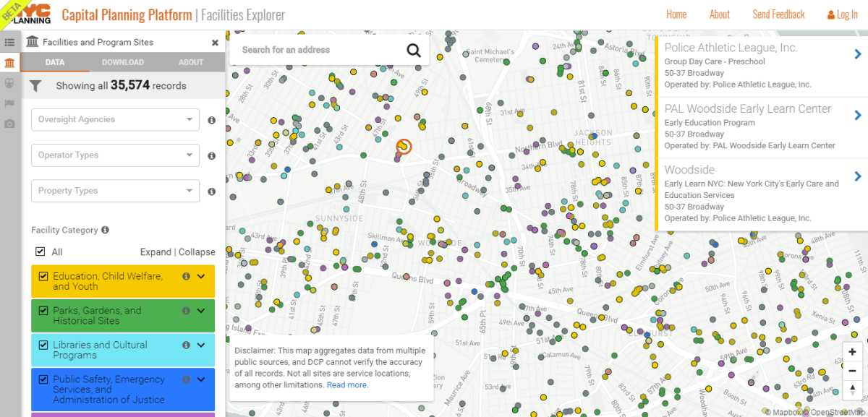The image size is (868, 417).
Task: Zoom out on the map
Action: pyautogui.click(x=852, y=370)
